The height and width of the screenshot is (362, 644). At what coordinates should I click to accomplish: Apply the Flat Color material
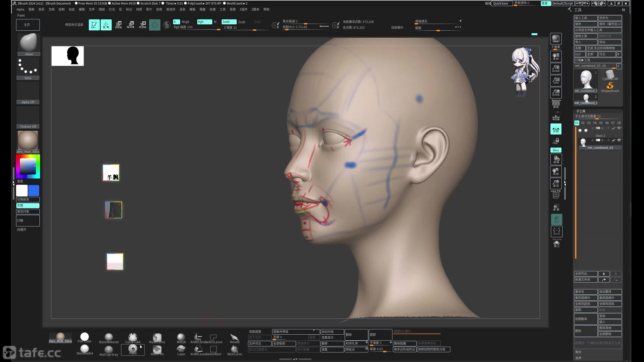85,338
